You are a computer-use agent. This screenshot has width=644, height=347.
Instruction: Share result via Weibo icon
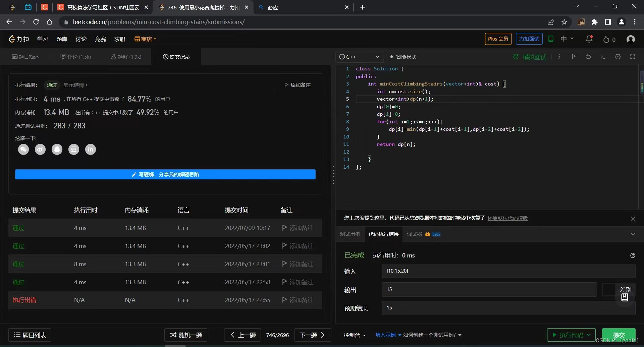40,149
